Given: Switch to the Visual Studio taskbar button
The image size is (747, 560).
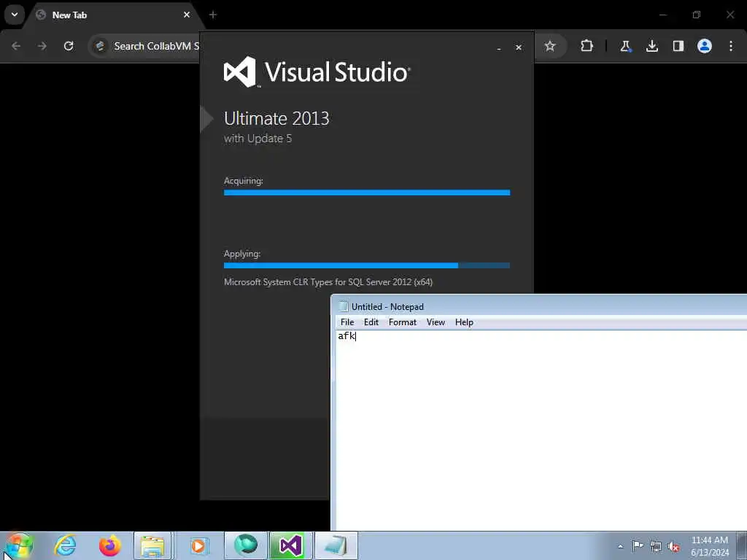Looking at the screenshot, I should [290, 545].
